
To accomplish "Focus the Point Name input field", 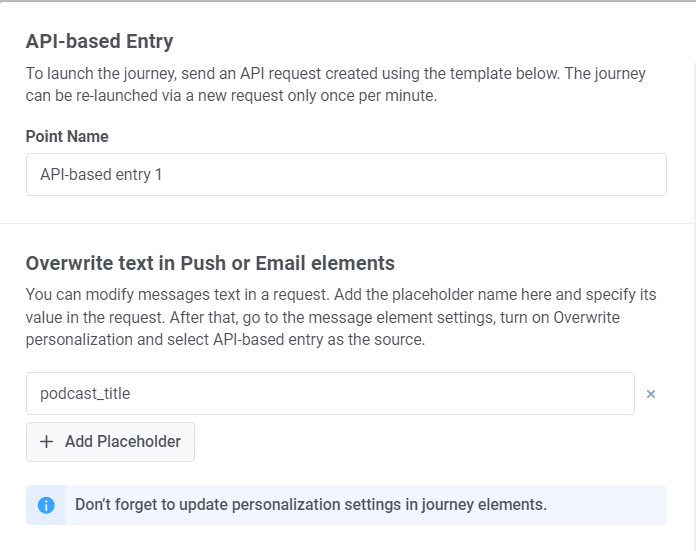I will (x=346, y=175).
